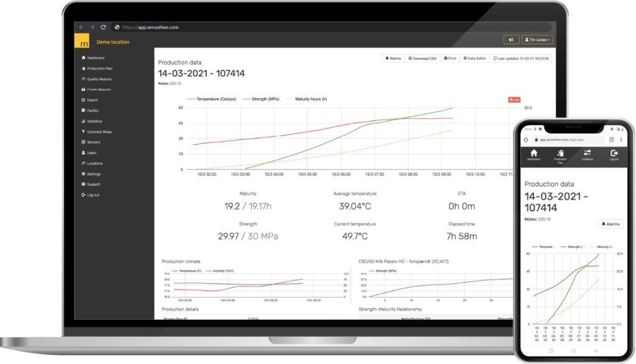Click the Support question-mark icon

click(x=83, y=184)
